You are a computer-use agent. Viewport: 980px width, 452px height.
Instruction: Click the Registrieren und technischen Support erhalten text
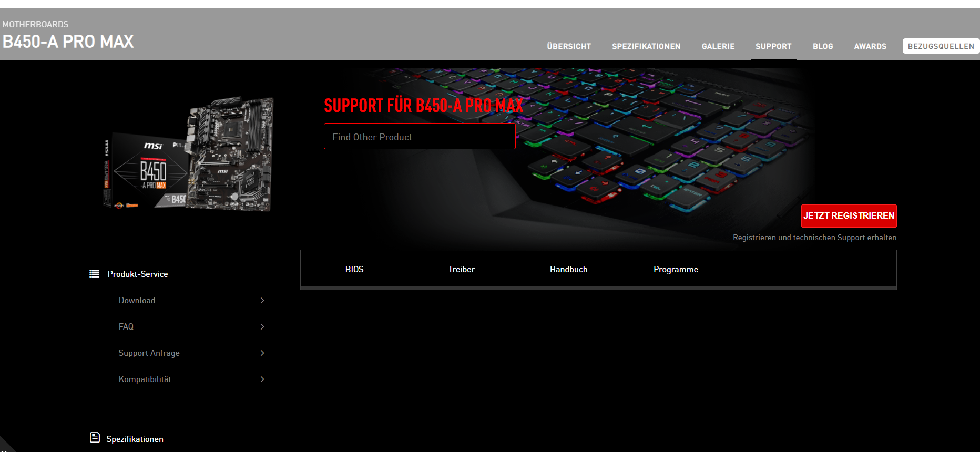tap(815, 238)
